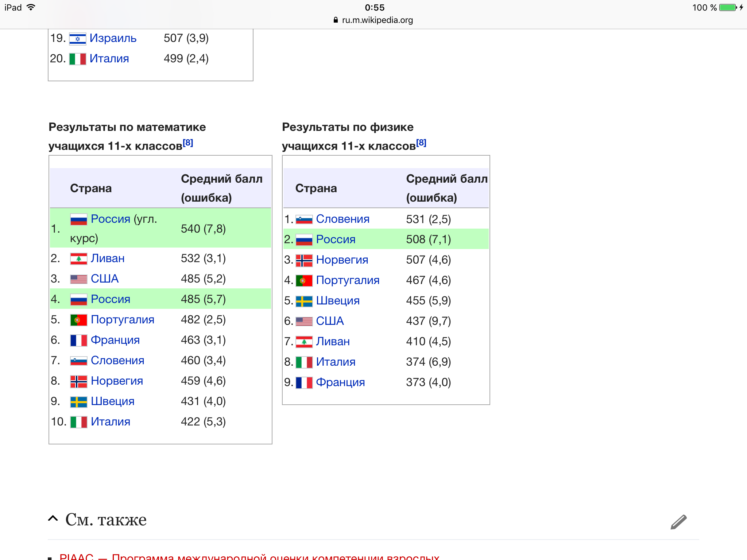
Task: Open the США link in the physics table
Action: click(330, 321)
